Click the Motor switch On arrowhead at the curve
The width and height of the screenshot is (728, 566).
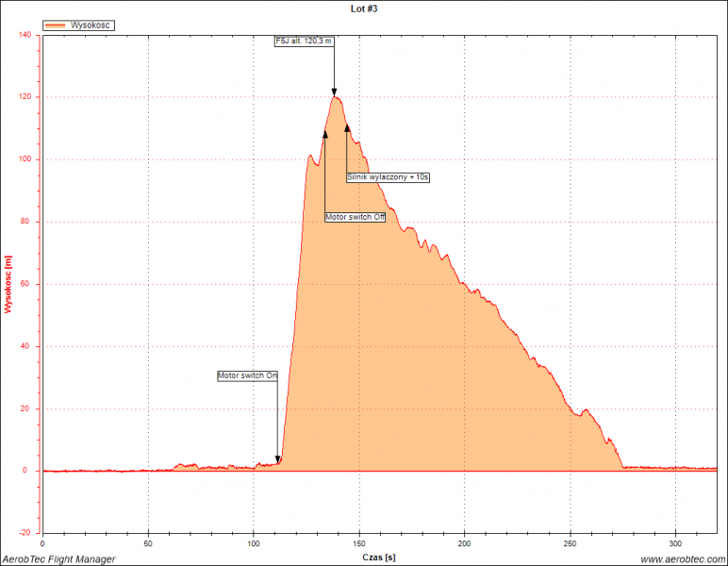tap(277, 459)
